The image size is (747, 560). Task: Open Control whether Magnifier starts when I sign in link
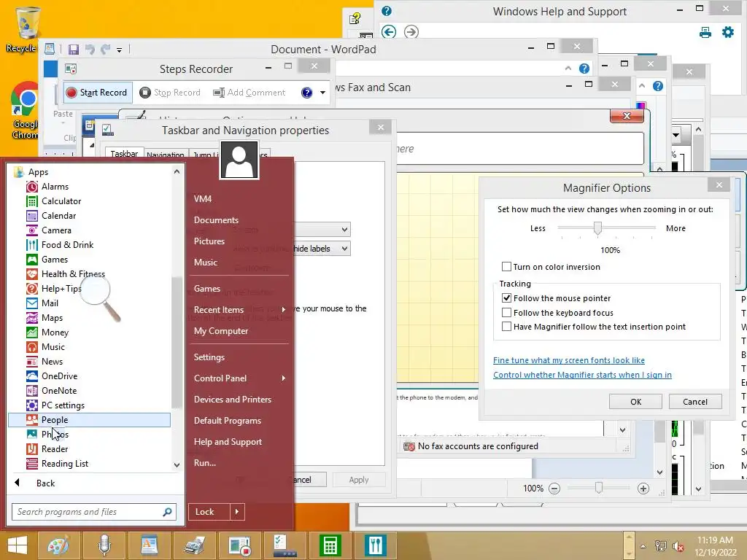582,375
